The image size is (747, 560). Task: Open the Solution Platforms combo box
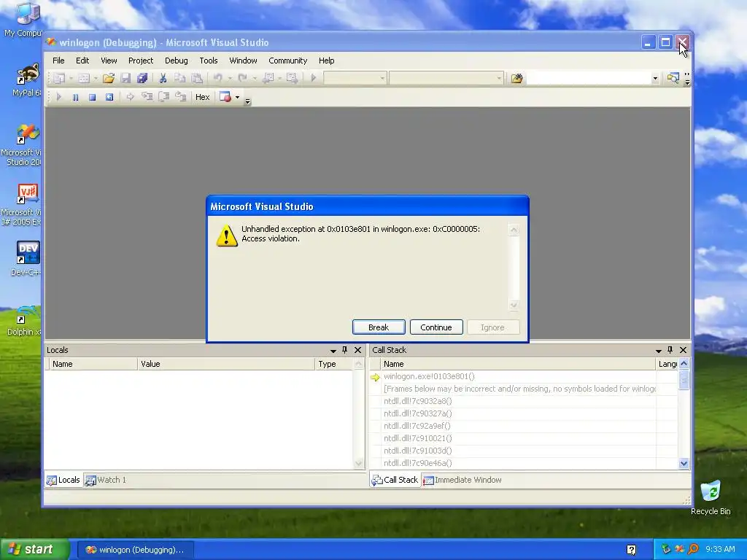(446, 78)
